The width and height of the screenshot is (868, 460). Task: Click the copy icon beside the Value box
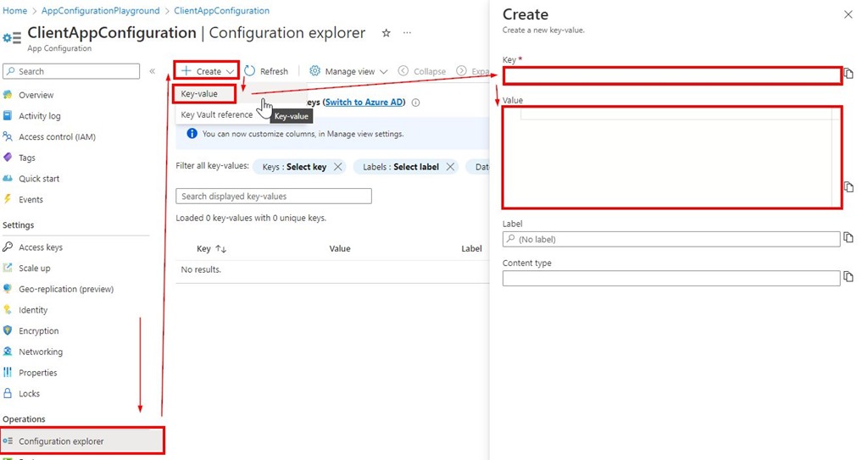849,187
